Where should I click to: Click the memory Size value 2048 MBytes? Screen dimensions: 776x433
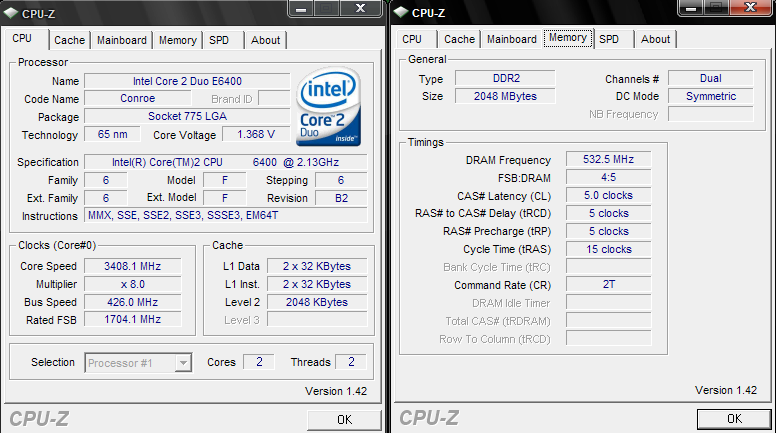click(506, 96)
